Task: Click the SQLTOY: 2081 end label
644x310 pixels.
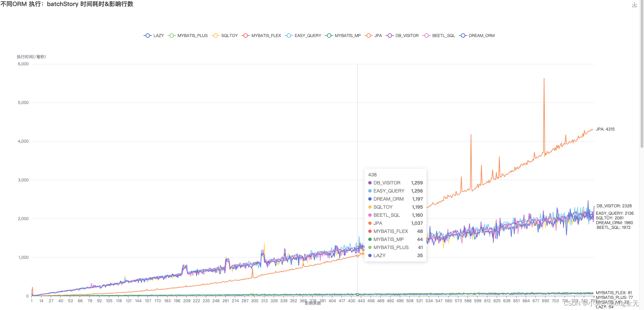Action: [610, 218]
